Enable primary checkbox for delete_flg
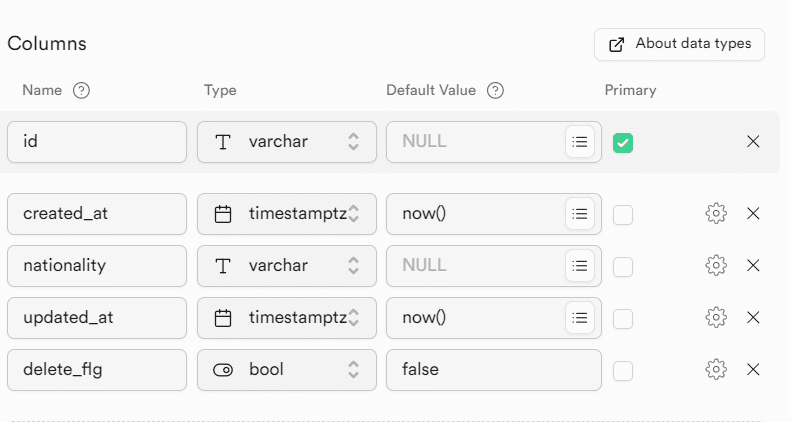The height and width of the screenshot is (422, 791). click(x=623, y=370)
